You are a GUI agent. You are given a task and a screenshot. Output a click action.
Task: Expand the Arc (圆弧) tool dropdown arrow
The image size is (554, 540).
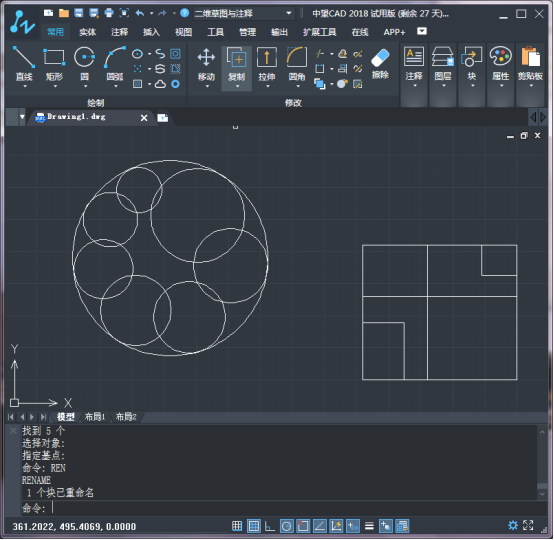click(x=115, y=86)
